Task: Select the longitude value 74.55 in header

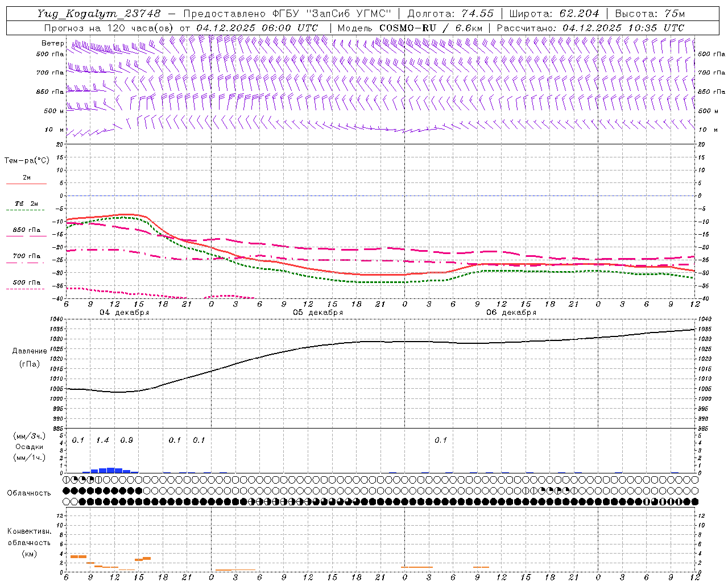Action: click(477, 14)
